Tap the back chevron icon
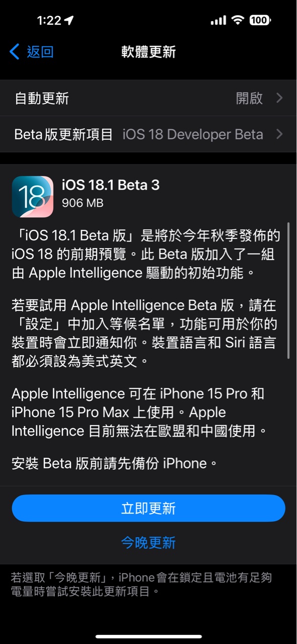This screenshot has width=297, height=644. pos(15,52)
